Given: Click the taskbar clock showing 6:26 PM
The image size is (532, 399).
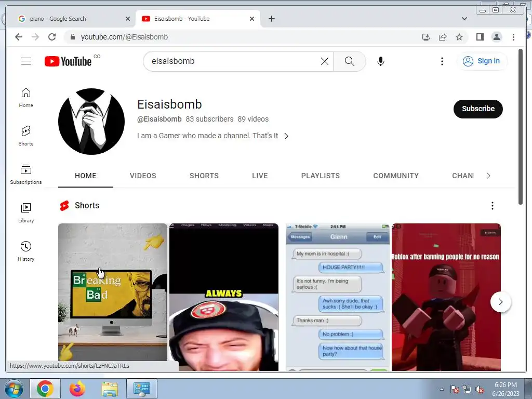Looking at the screenshot, I should (506, 389).
